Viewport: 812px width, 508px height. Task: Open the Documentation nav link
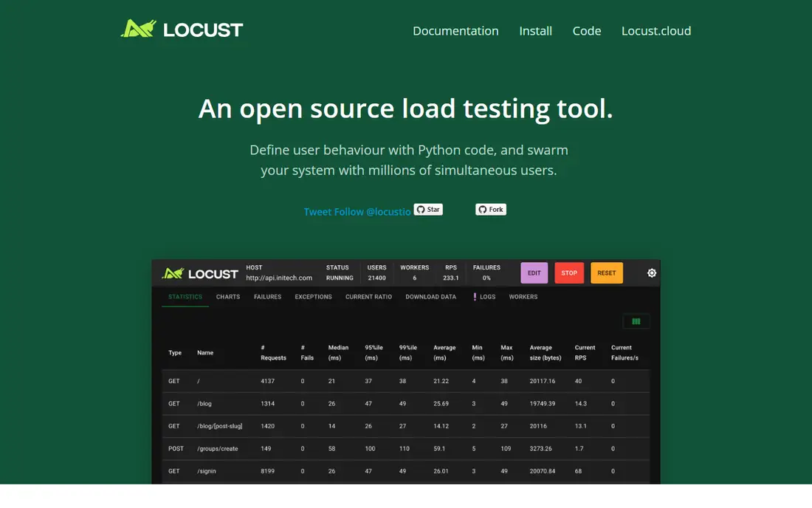click(455, 31)
